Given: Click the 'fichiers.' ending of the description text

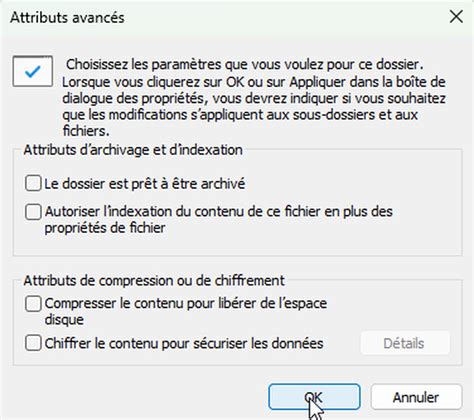Looking at the screenshot, I should (x=86, y=131).
